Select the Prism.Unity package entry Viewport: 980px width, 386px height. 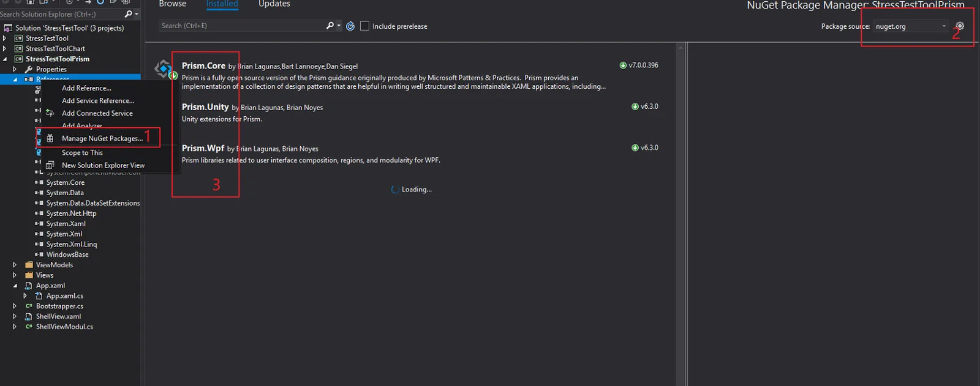pyautogui.click(x=409, y=113)
